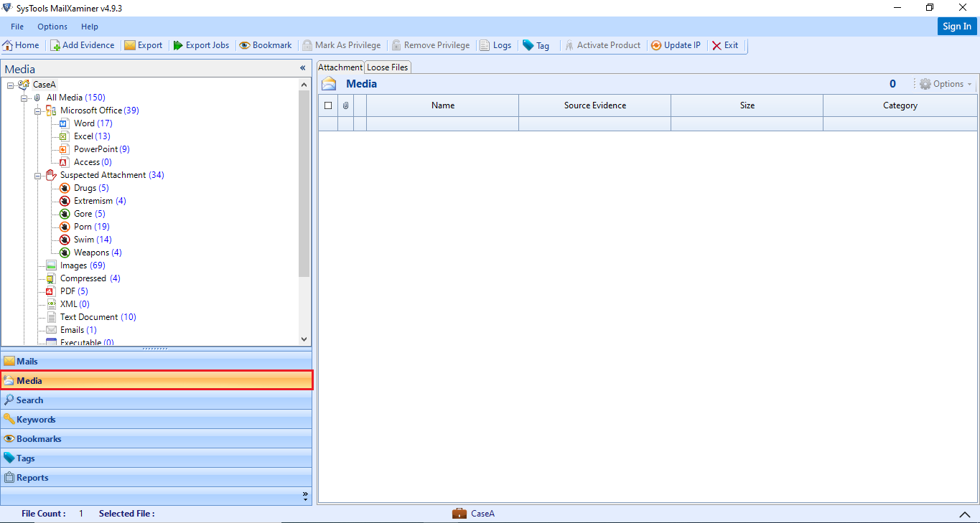Click the attachment paperclip column header
The height and width of the screenshot is (523, 980).
345,105
